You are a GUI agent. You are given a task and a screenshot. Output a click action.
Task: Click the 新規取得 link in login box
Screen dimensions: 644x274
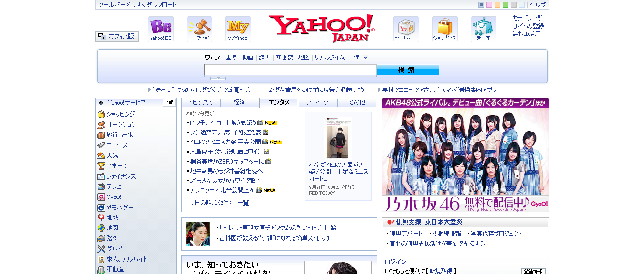click(441, 271)
